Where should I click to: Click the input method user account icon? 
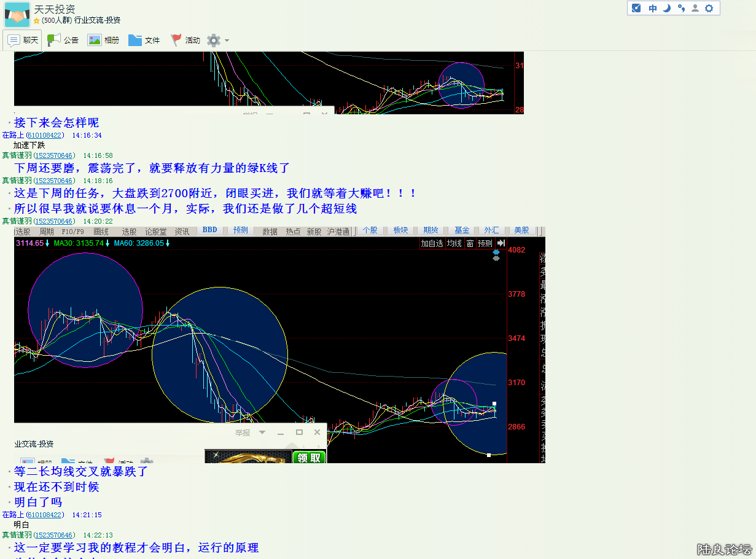pyautogui.click(x=695, y=8)
